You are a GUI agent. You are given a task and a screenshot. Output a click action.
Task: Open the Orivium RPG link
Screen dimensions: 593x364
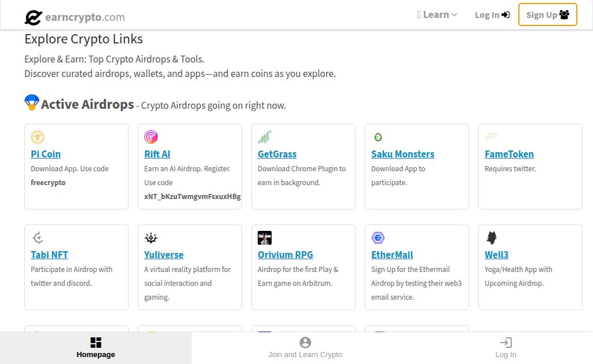[285, 255]
